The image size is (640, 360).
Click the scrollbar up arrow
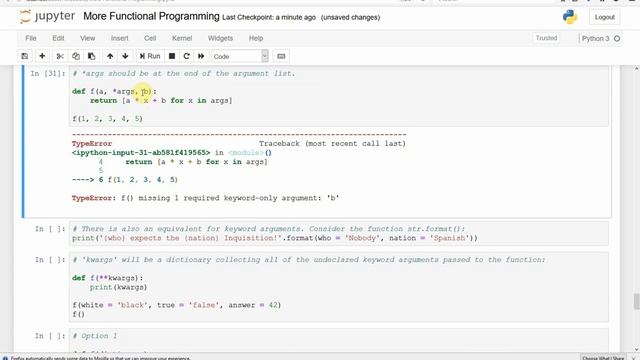[x=636, y=69]
